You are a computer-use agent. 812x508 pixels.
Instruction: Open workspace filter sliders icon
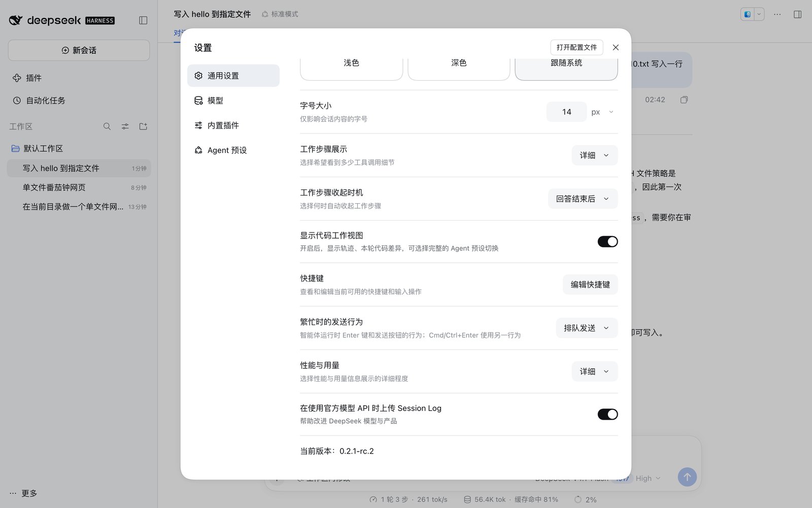(125, 126)
